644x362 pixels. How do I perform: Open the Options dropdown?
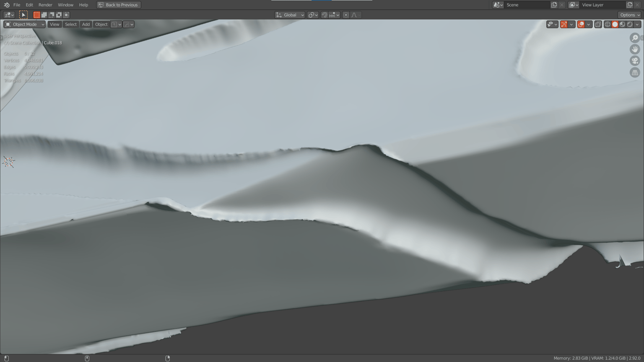pyautogui.click(x=630, y=15)
